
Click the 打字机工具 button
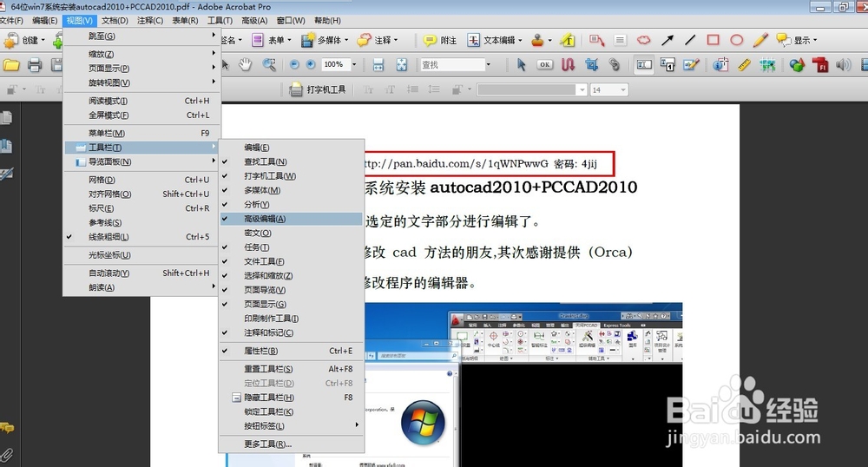[319, 89]
